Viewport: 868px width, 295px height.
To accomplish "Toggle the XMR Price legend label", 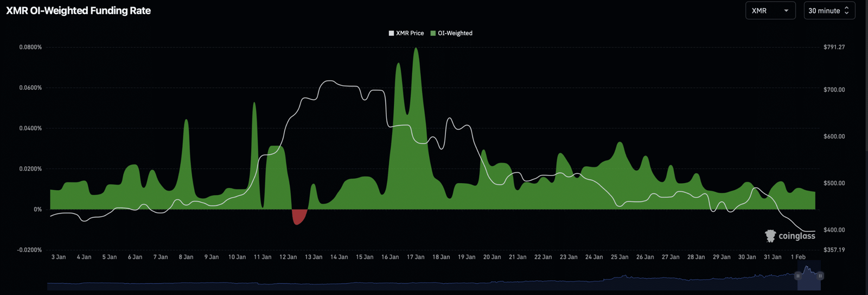I will pos(410,33).
